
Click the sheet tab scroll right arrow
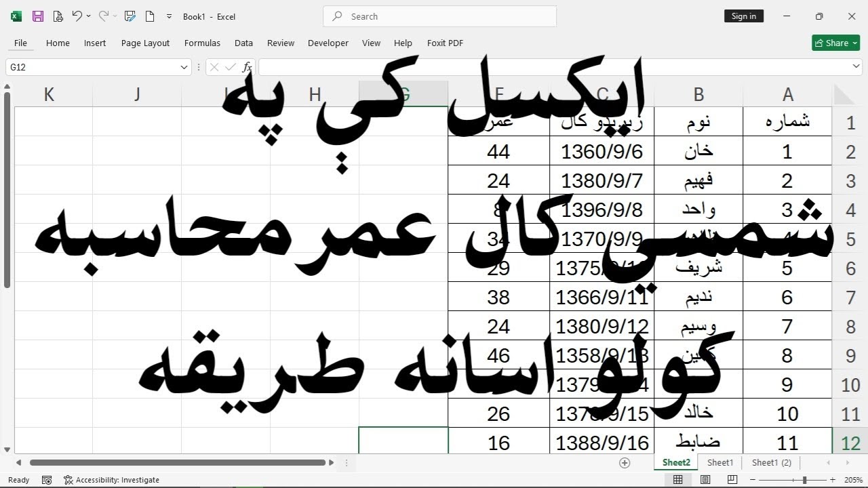(848, 463)
